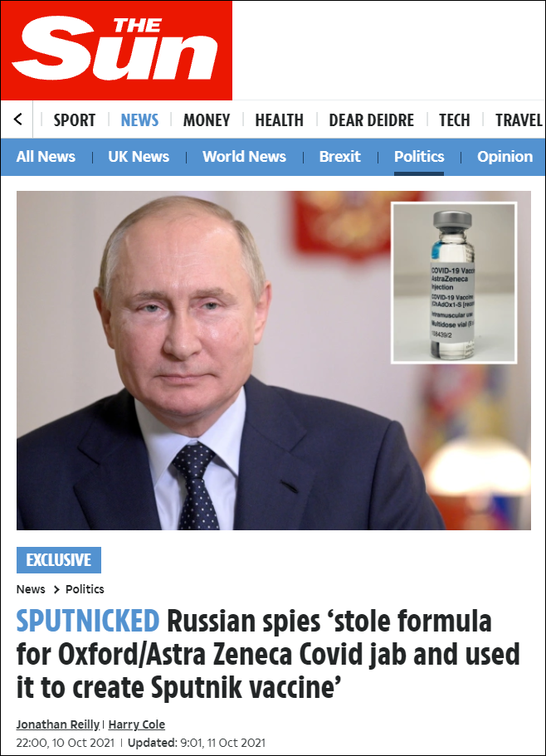Open the Brexit tab

point(339,157)
